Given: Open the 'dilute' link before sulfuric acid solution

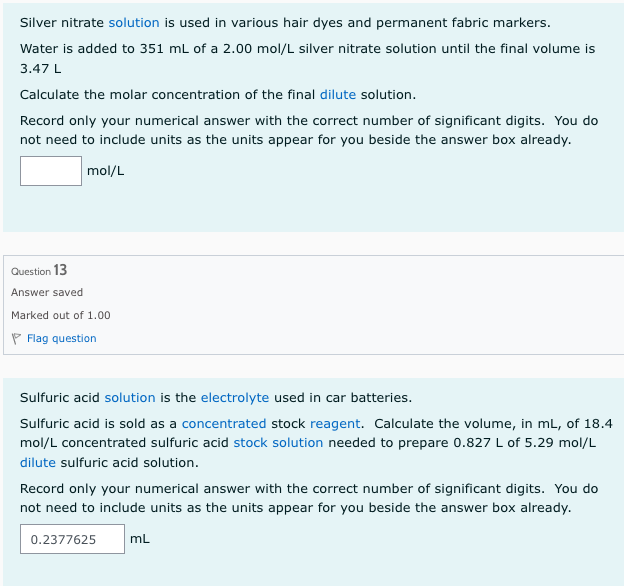Looking at the screenshot, I should click(x=38, y=462).
